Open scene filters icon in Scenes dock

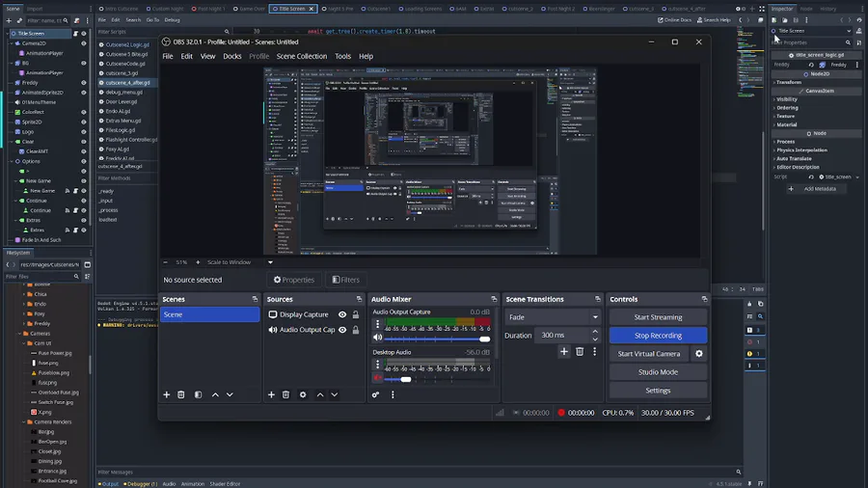198,394
